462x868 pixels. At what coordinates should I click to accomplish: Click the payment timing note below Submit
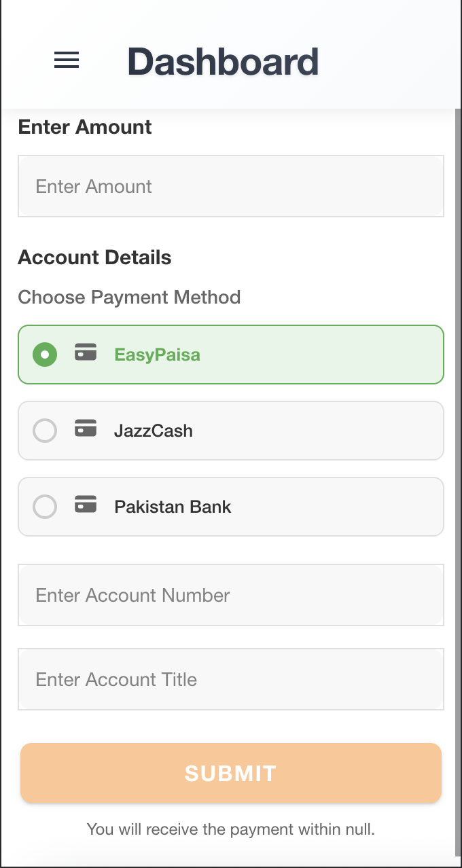pyautogui.click(x=231, y=829)
